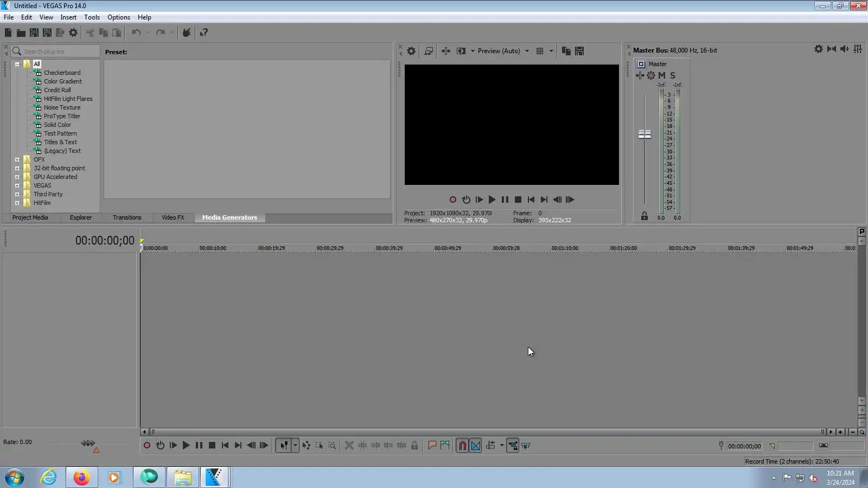Open the overlays grid dropdown arrow
This screenshot has width=868, height=488.
551,51
